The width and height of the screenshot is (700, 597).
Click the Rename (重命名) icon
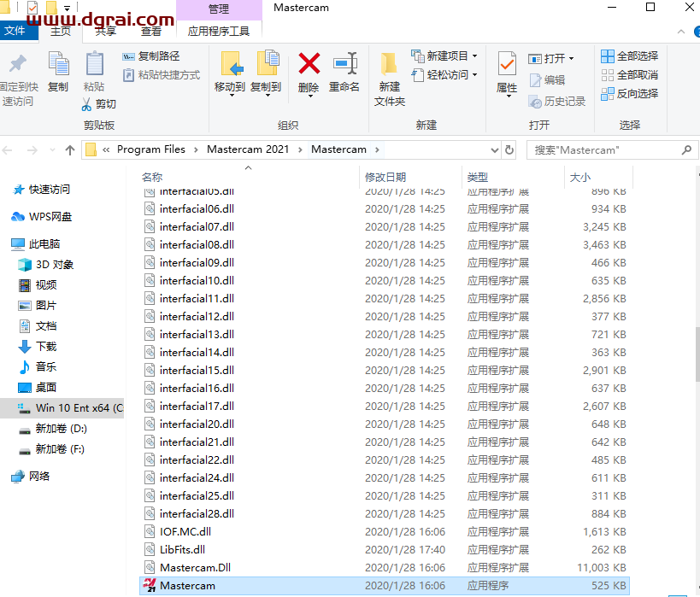point(344,64)
